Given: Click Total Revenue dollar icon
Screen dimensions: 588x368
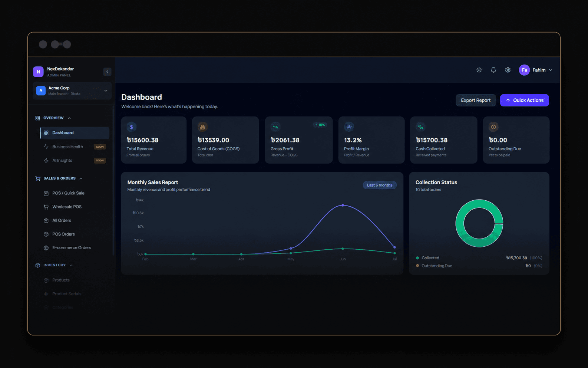Looking at the screenshot, I should pos(131,127).
